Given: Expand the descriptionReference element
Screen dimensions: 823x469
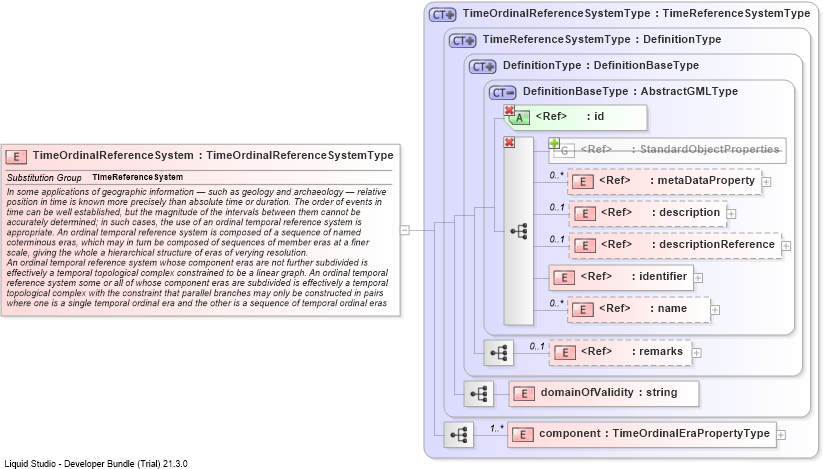Looking at the screenshot, I should [786, 246].
